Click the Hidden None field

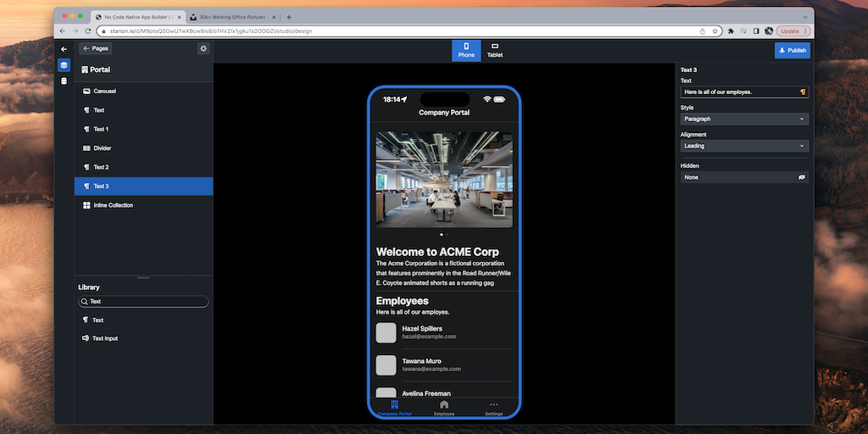pos(744,177)
